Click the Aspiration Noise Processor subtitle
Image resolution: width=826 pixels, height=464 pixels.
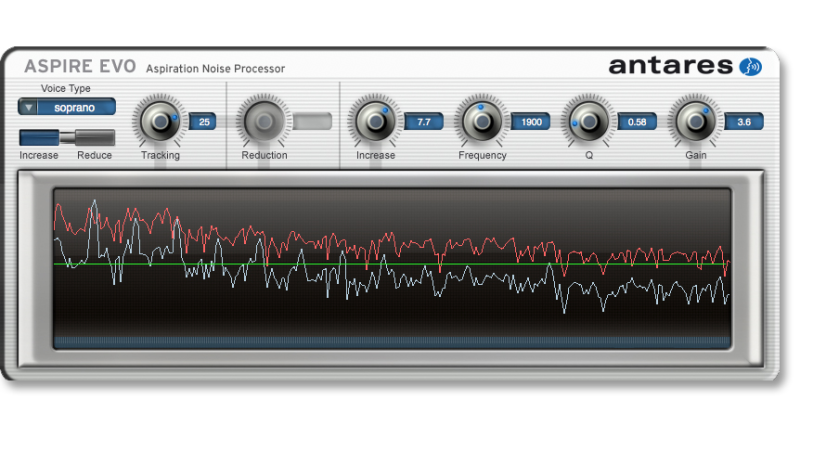(215, 68)
